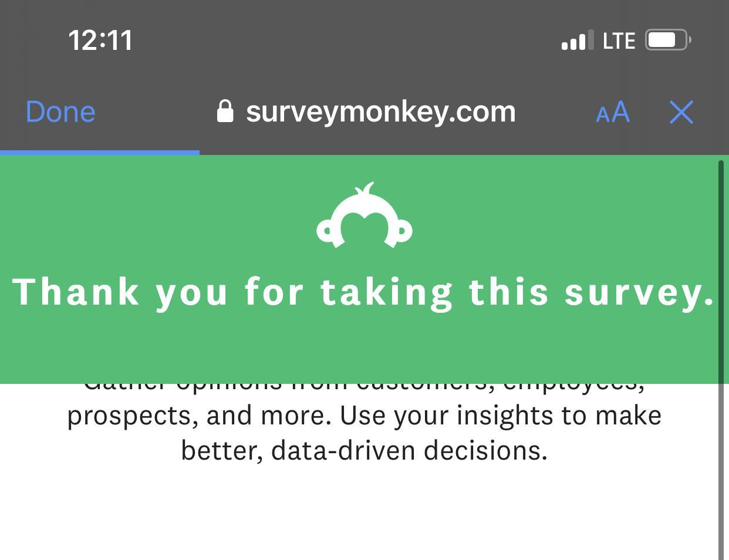Click the padlock secure-site icon

(225, 111)
